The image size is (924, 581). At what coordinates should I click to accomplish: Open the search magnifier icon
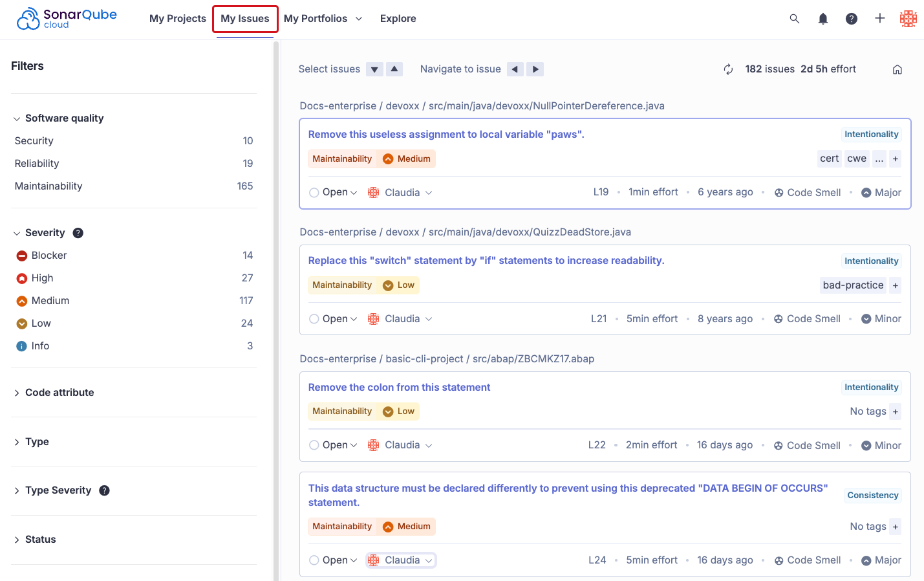795,19
